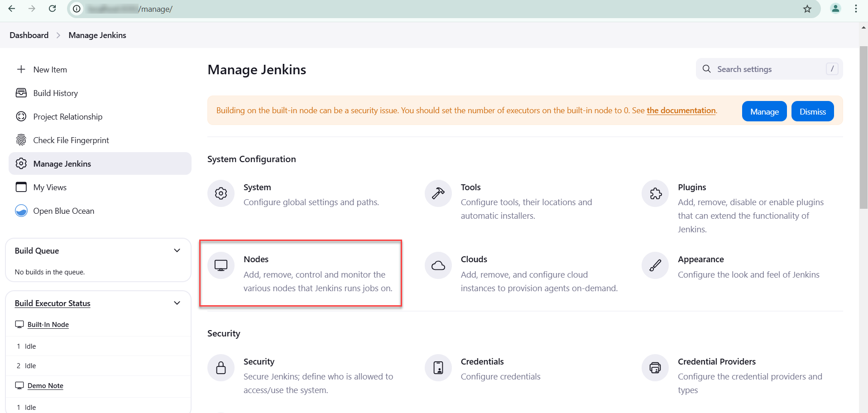The width and height of the screenshot is (868, 413).
Task: Click the slash shortcut hint in search
Action: 832,69
